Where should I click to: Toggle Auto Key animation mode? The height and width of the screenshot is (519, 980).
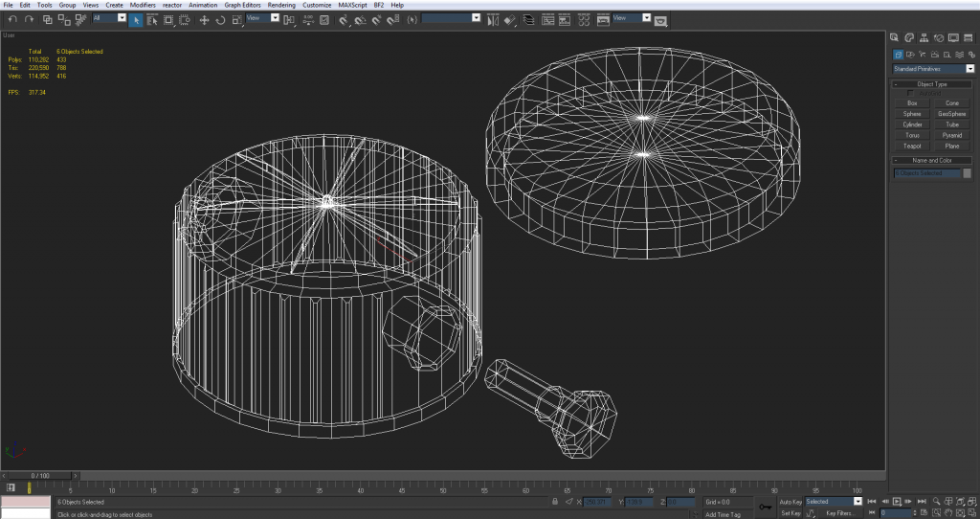791,501
